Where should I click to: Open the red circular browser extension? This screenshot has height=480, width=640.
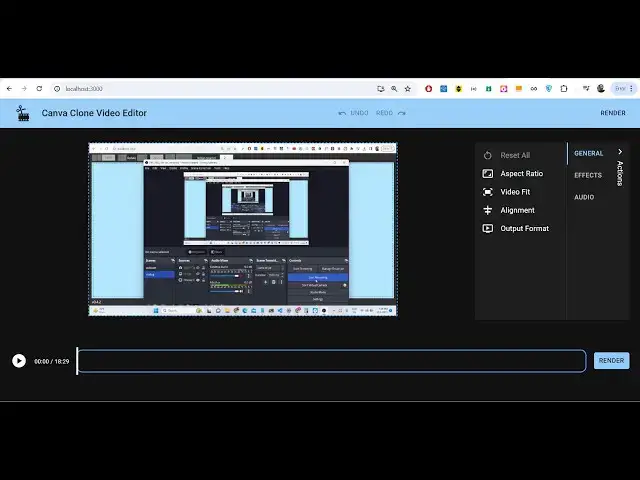[428, 89]
